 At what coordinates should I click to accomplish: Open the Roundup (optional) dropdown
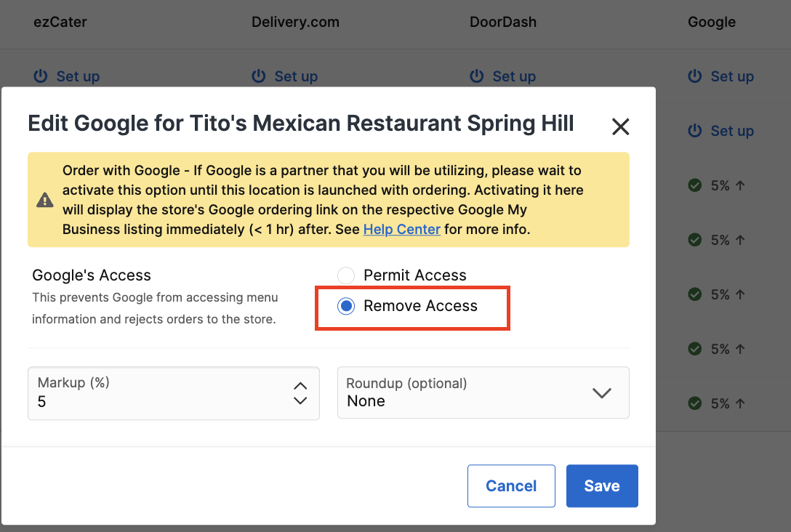(x=601, y=392)
